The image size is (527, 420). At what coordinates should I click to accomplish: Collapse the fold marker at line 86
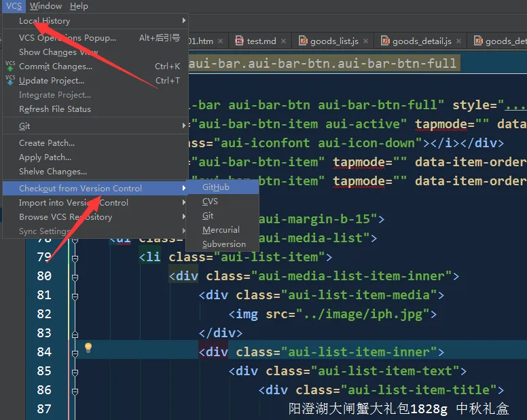click(x=75, y=391)
